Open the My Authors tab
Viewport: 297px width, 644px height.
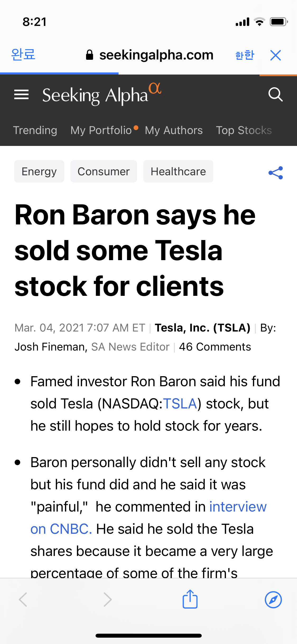(174, 130)
